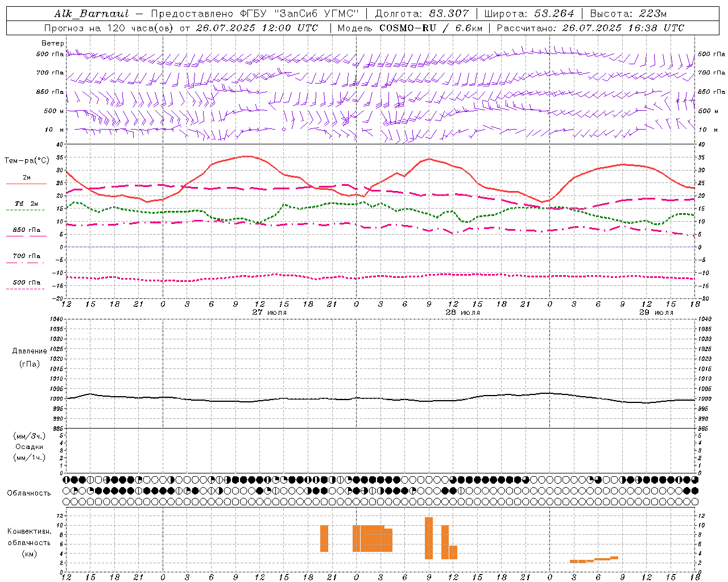Select the 'Предоставлено ФГБУ "ЗапСиб УГМС"' text

click(255, 14)
